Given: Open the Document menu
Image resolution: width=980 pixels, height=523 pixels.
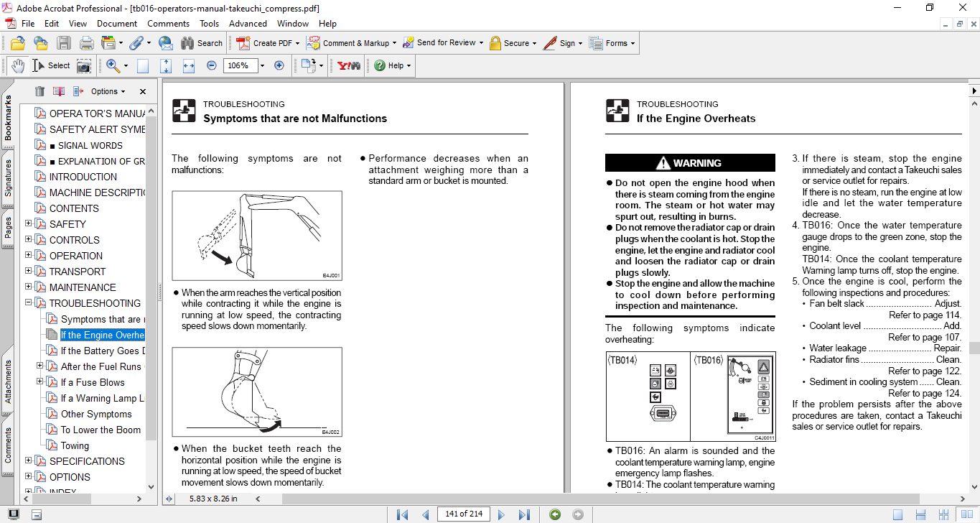Looking at the screenshot, I should tap(117, 24).
